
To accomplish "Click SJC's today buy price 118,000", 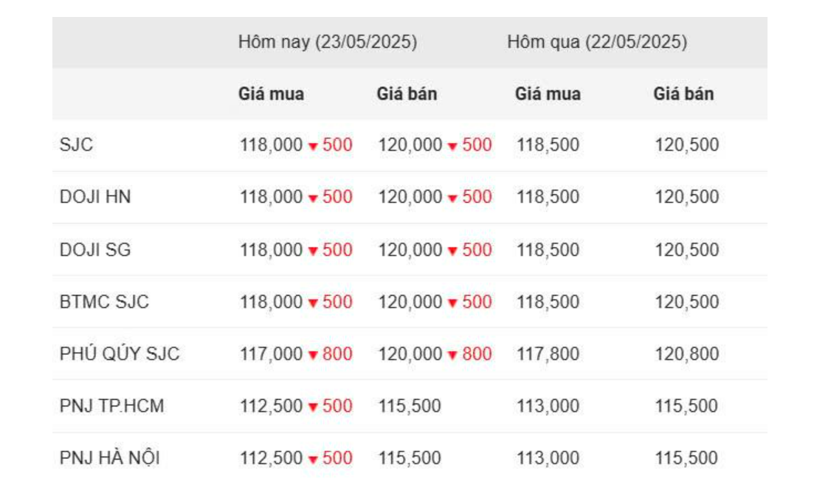I will (271, 145).
